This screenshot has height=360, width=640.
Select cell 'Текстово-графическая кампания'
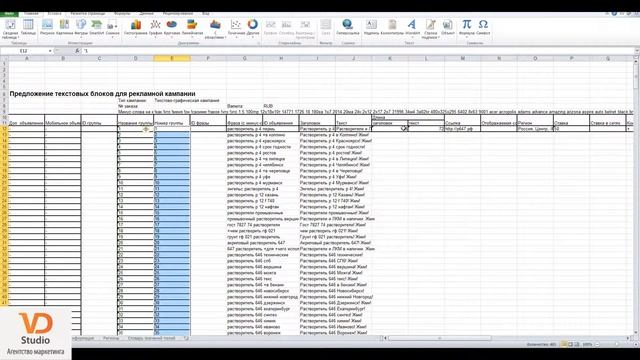pos(187,100)
